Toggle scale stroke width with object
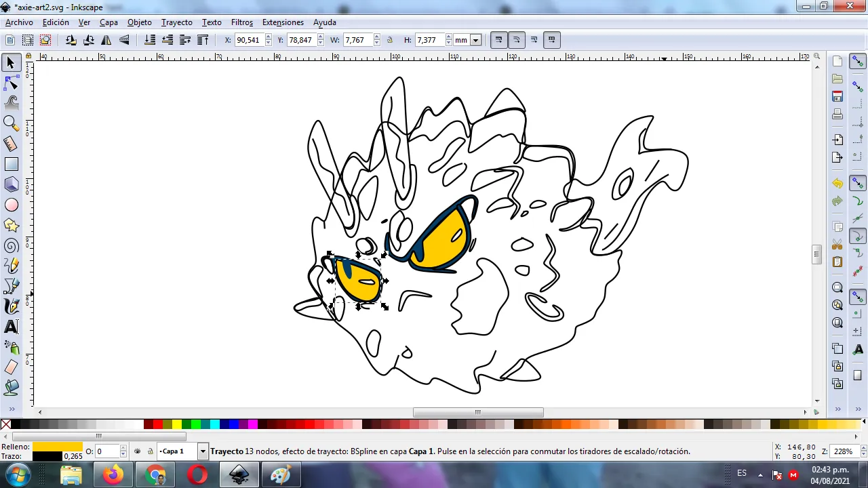Image resolution: width=868 pixels, height=488 pixels. (x=498, y=40)
